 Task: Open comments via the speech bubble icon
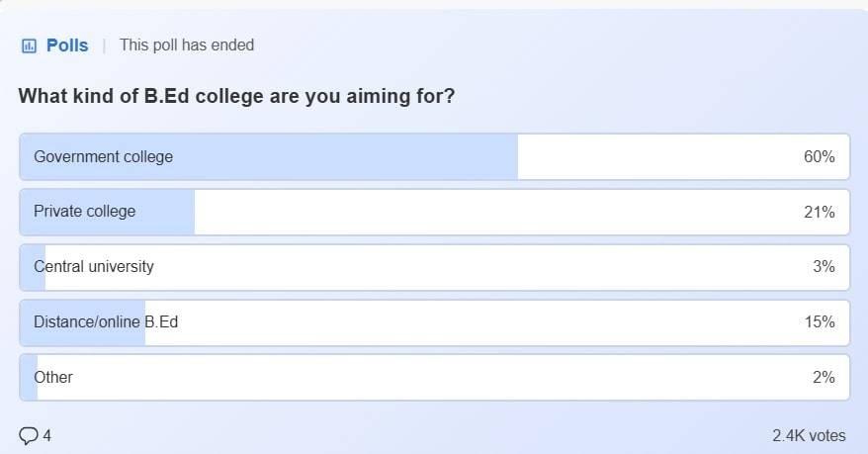(x=29, y=435)
